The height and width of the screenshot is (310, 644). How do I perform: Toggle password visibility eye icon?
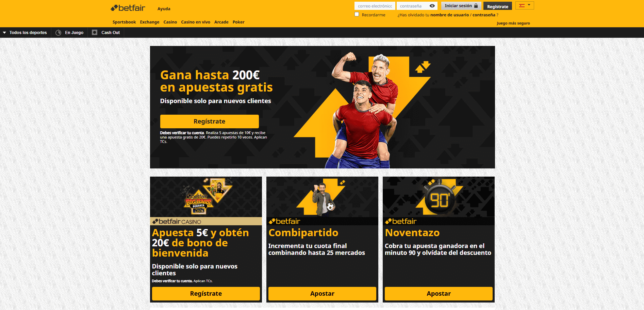pyautogui.click(x=432, y=6)
